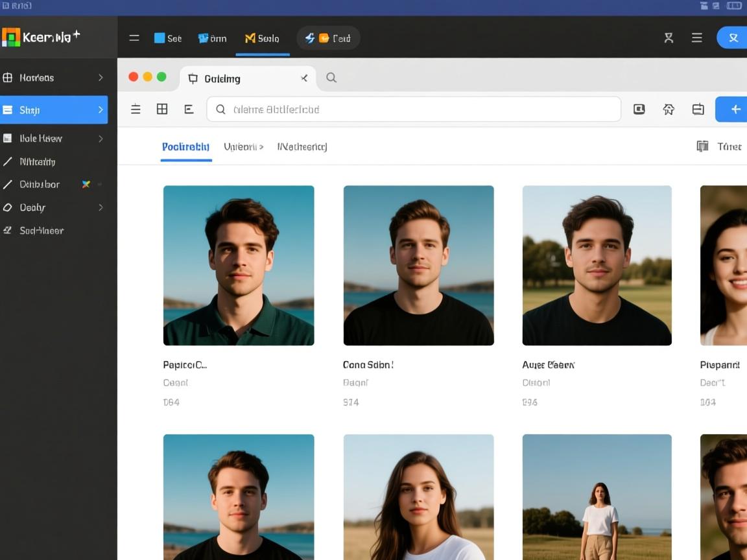
Task: Click the list view icon left of grid icon
Action: pyautogui.click(x=136, y=110)
